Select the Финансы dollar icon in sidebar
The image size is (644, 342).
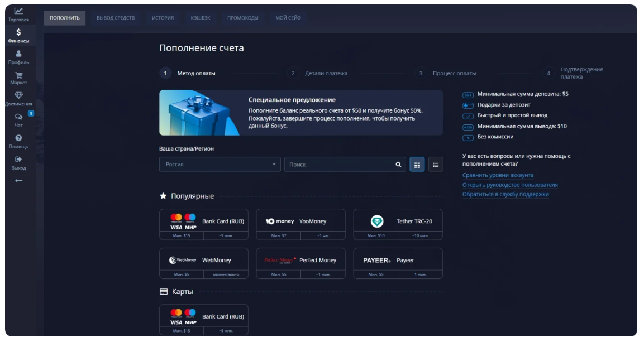click(x=18, y=32)
